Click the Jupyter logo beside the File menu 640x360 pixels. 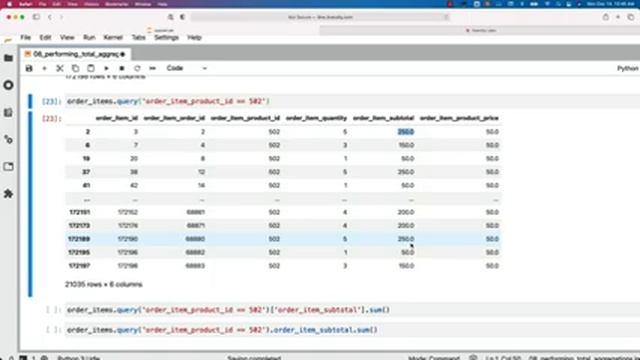pyautogui.click(x=8, y=40)
